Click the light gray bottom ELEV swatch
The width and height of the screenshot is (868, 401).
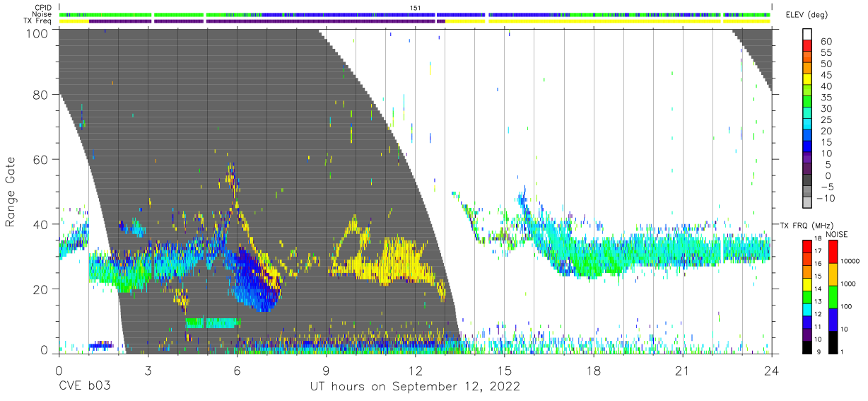point(807,203)
